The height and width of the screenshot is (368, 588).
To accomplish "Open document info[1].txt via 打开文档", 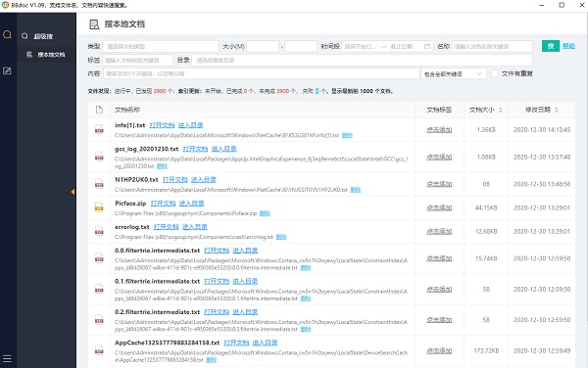I will pyautogui.click(x=162, y=125).
